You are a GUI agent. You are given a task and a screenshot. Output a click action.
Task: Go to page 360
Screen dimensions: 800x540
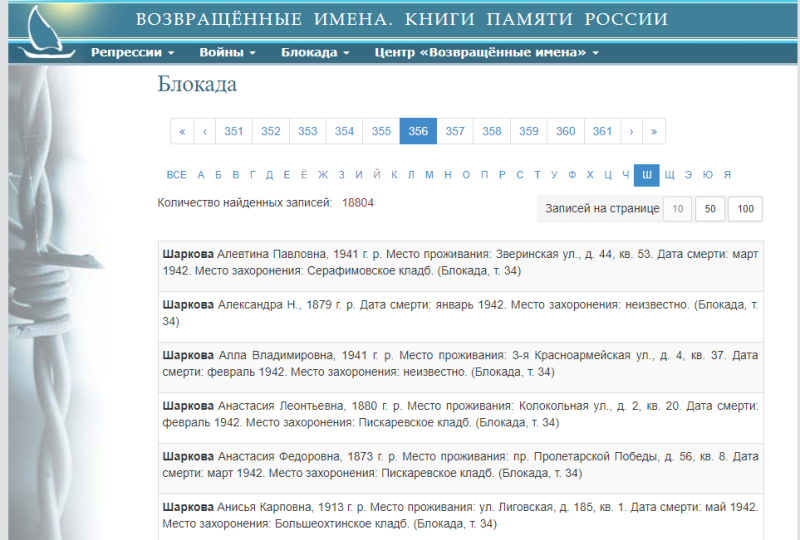tap(566, 131)
